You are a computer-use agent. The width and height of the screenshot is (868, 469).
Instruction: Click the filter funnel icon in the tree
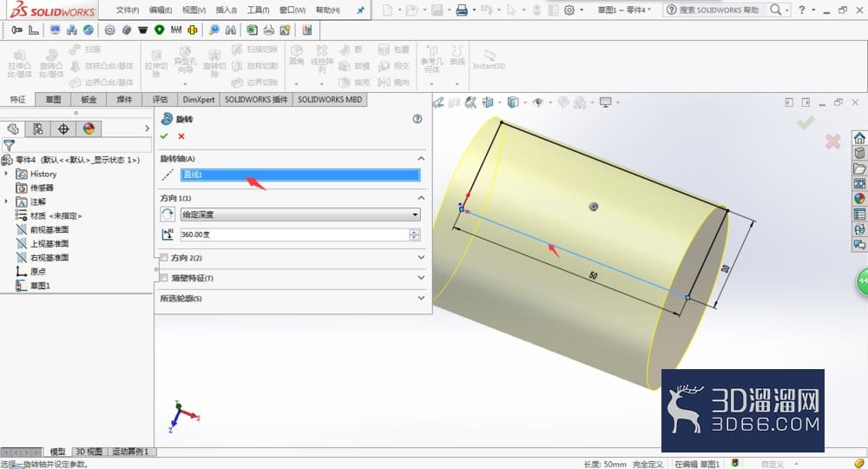(x=9, y=146)
